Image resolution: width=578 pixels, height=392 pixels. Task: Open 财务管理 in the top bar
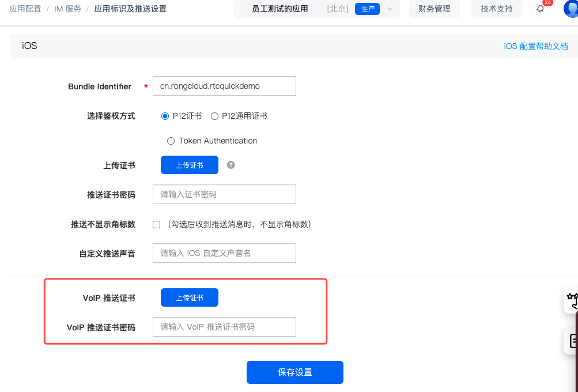click(x=434, y=9)
